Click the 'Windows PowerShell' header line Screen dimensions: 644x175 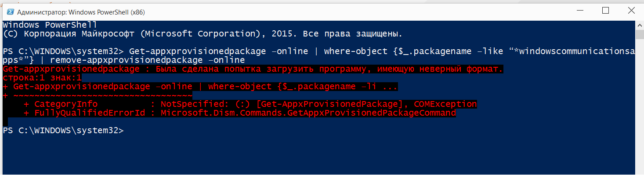tap(50, 25)
